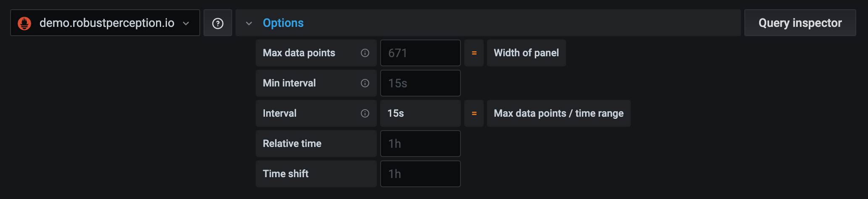Viewport: 868px width, 199px height.
Task: Click the Width of panel label
Action: point(526,53)
